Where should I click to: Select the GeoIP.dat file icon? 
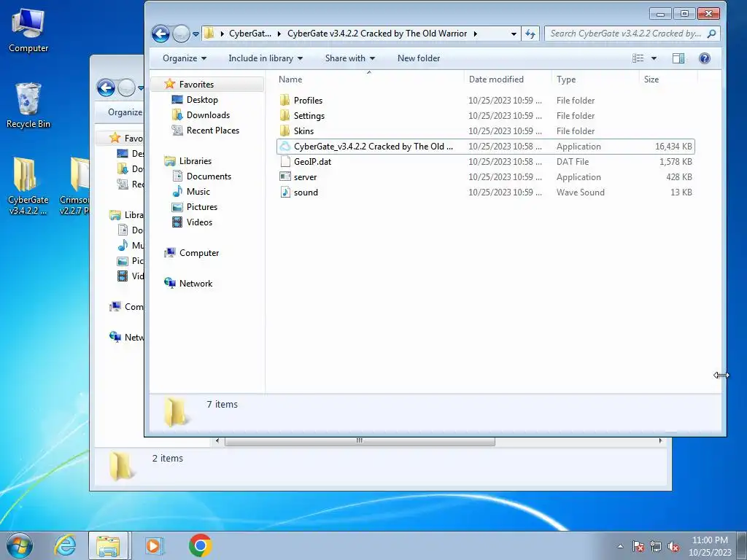(285, 161)
